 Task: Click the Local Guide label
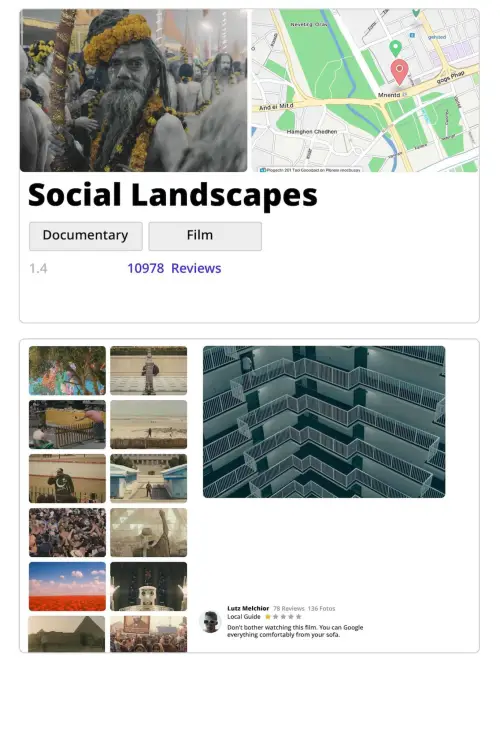(x=244, y=617)
